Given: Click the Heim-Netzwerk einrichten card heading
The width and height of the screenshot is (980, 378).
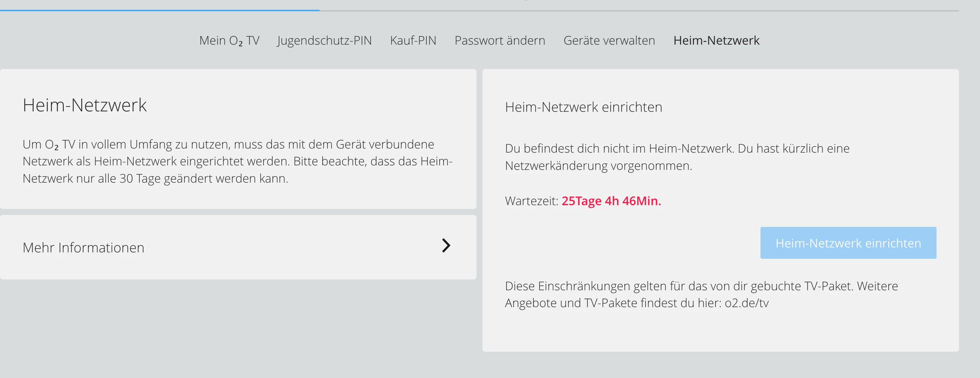Looking at the screenshot, I should click(x=584, y=107).
